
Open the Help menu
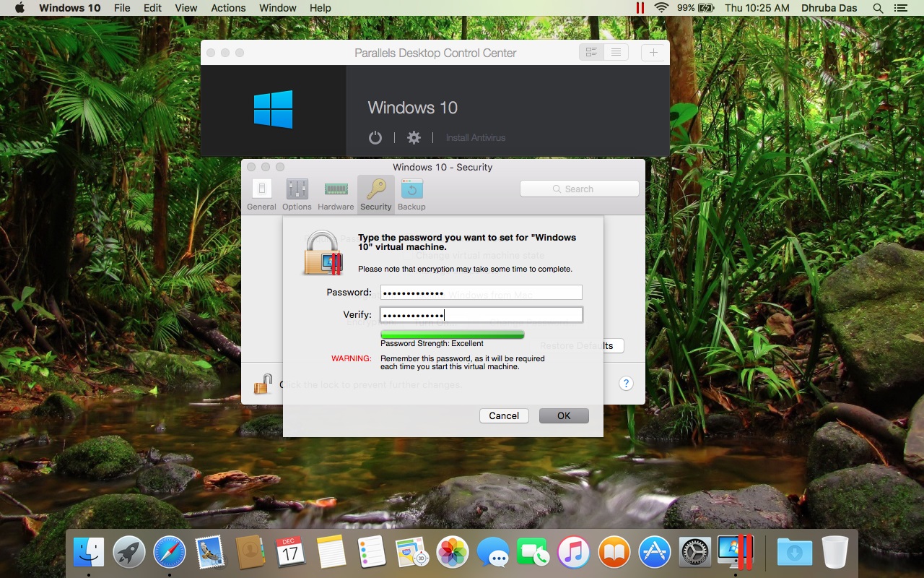pyautogui.click(x=320, y=8)
